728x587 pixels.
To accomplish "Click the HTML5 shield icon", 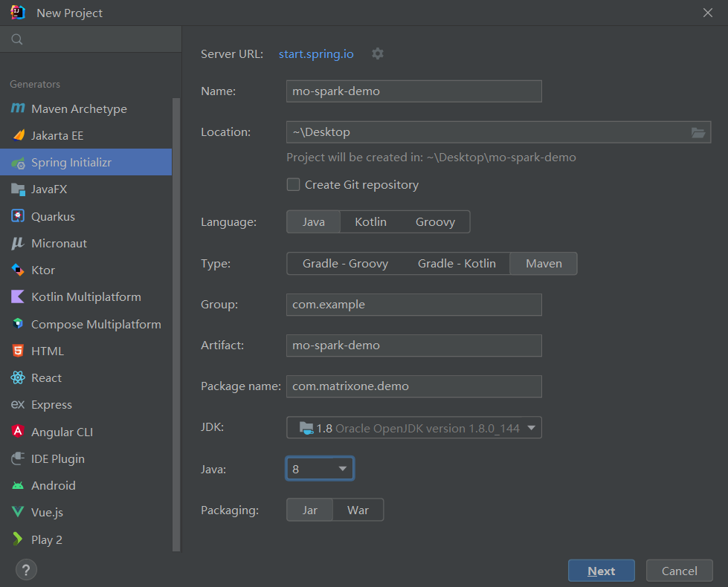I will [x=18, y=351].
